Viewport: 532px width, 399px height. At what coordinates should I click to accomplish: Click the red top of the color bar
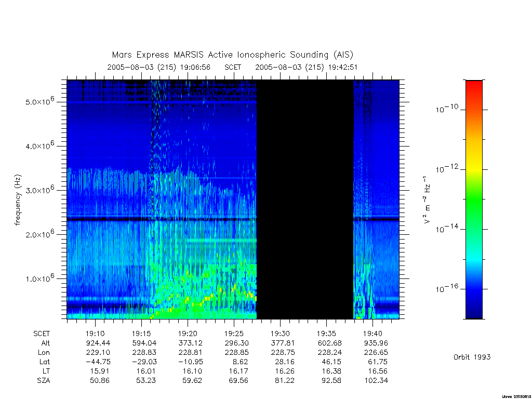tap(474, 85)
